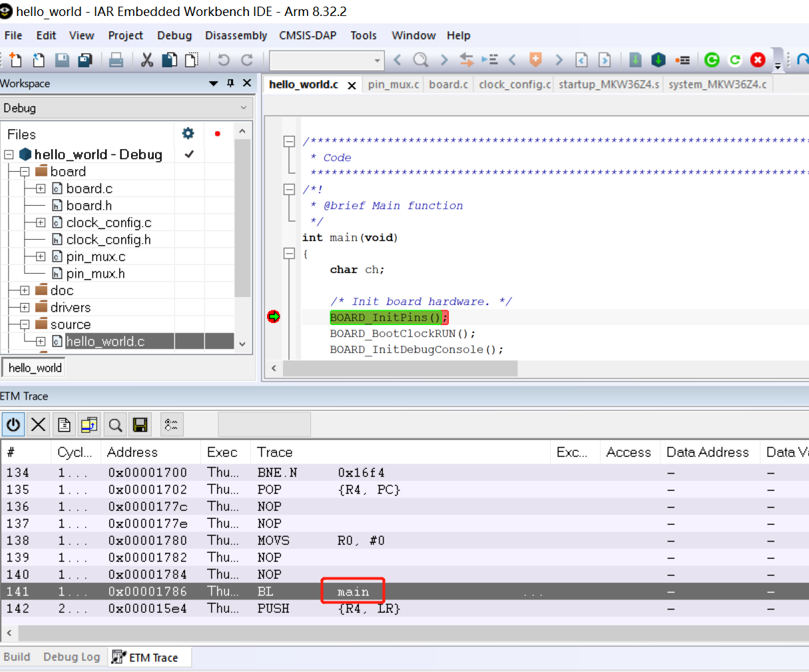Open ETM Trace settings icon

pyautogui.click(x=171, y=424)
